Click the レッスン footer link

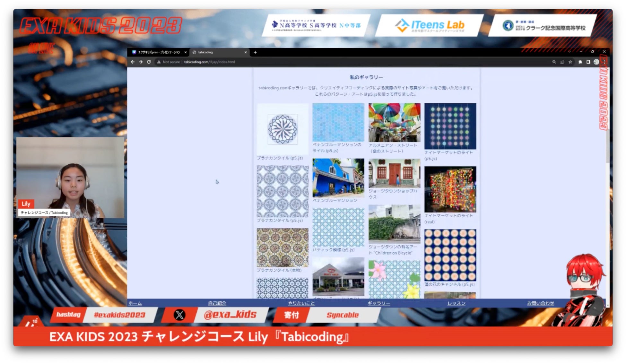point(456,303)
